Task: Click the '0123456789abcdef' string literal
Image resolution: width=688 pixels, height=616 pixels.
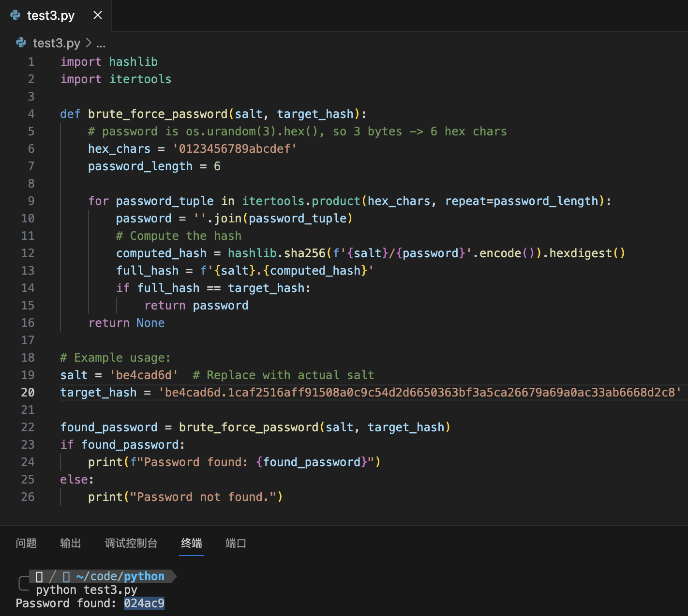Action: pos(235,149)
